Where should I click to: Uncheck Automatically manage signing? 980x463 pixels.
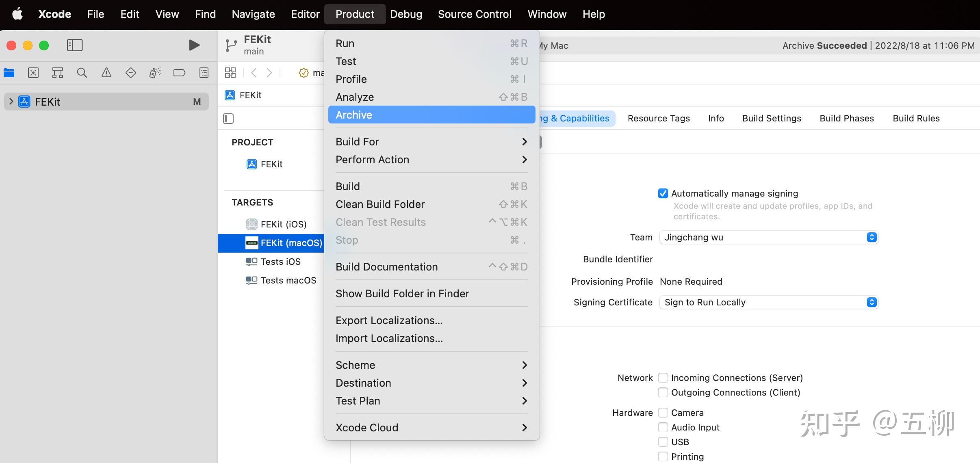point(663,193)
